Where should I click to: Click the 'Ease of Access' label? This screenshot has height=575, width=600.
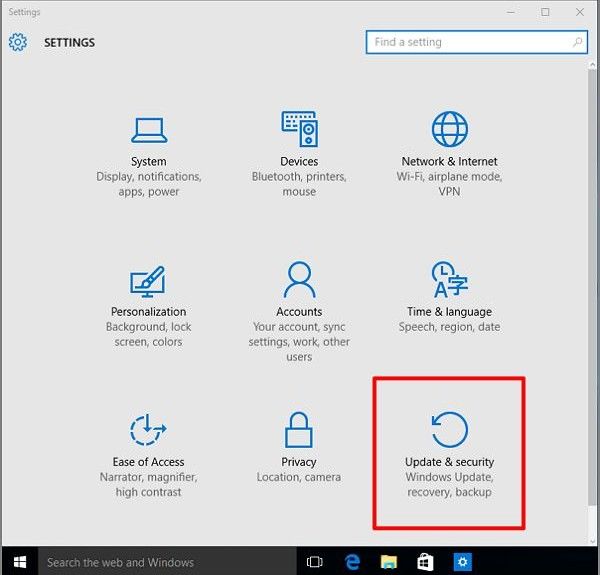148,462
